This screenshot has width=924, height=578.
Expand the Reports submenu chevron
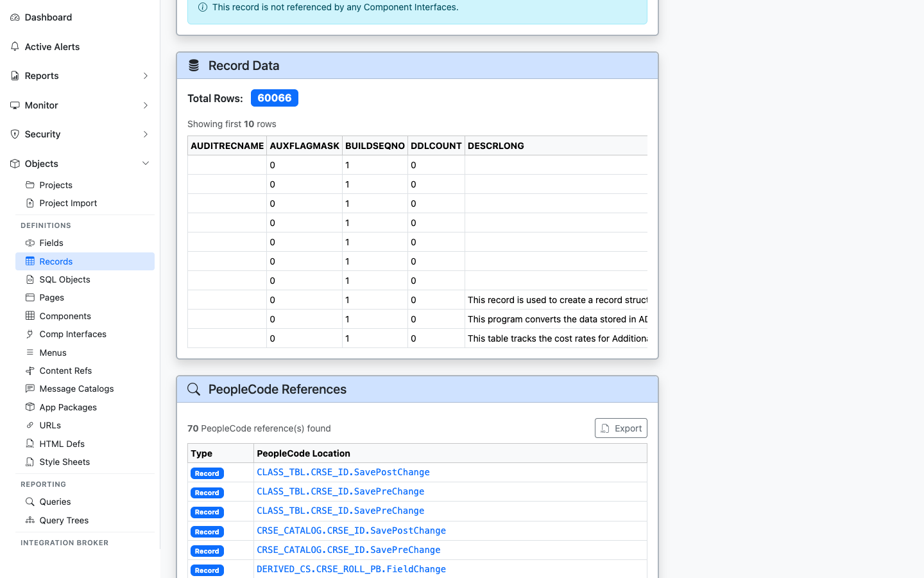pos(146,76)
